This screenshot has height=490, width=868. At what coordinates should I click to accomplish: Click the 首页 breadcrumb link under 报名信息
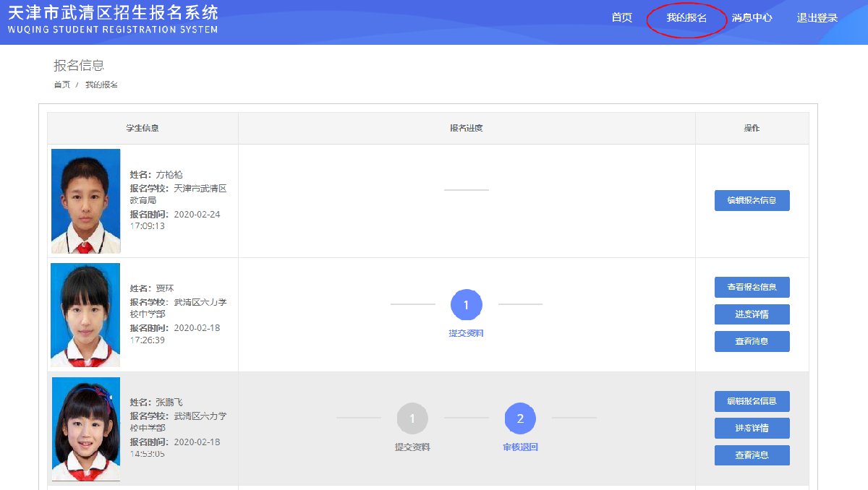pos(62,85)
